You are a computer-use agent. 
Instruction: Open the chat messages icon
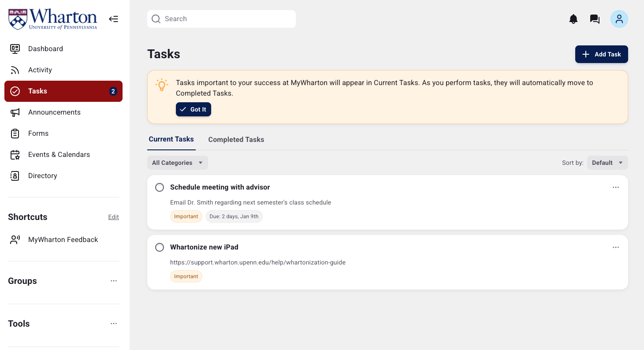point(595,19)
